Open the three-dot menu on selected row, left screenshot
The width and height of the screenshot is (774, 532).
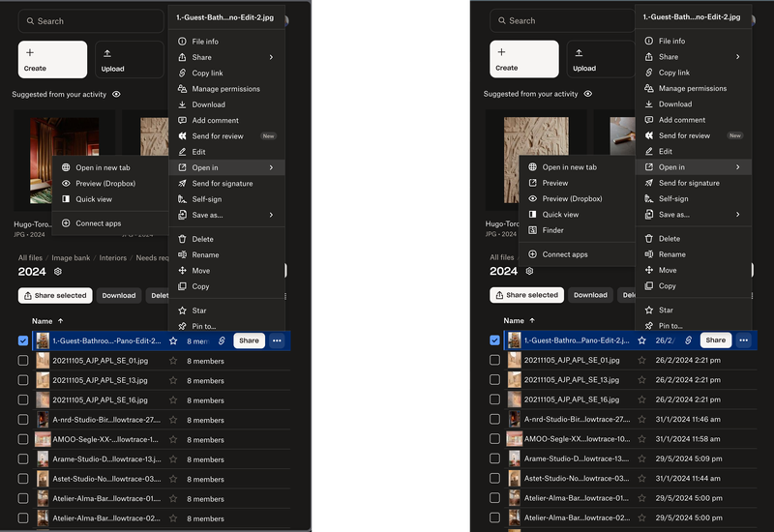(x=277, y=340)
